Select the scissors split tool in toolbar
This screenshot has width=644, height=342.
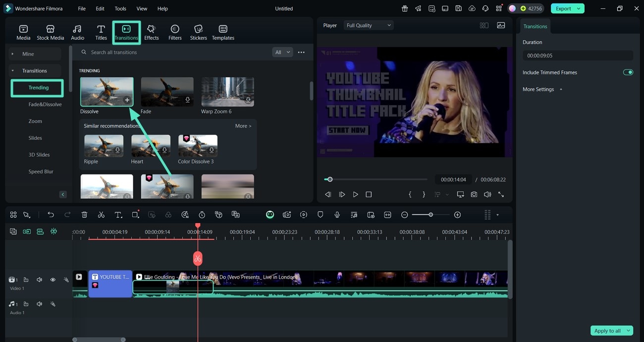(x=101, y=215)
